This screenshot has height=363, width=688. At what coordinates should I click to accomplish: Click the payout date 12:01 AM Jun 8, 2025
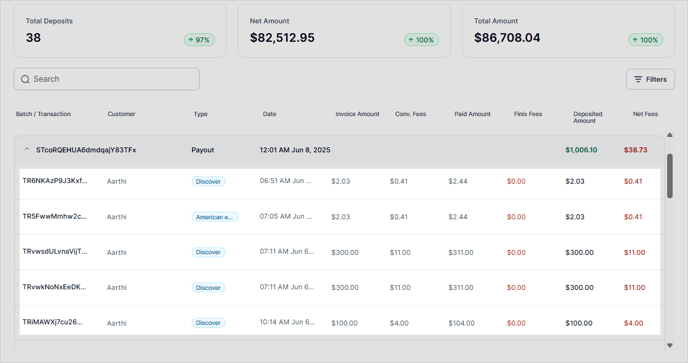pos(295,150)
